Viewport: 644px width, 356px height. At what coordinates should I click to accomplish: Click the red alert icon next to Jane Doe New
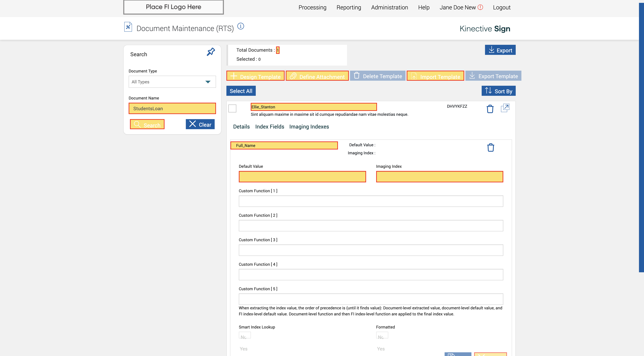coord(480,7)
